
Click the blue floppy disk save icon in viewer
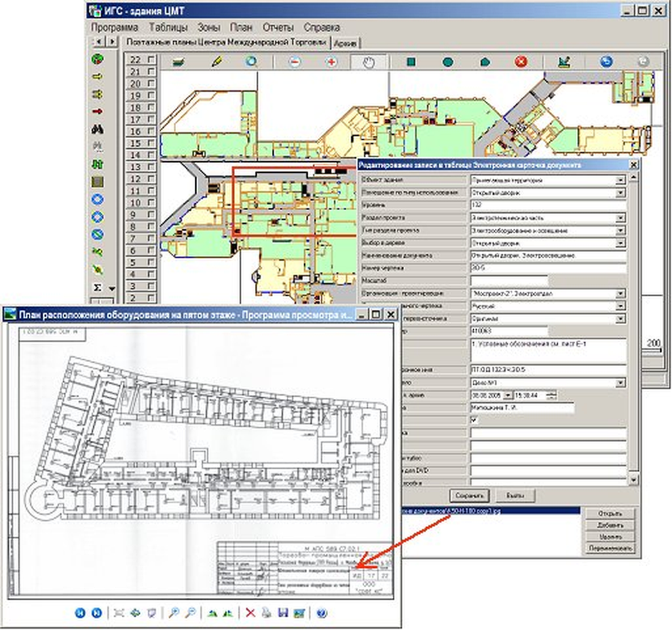tap(283, 612)
